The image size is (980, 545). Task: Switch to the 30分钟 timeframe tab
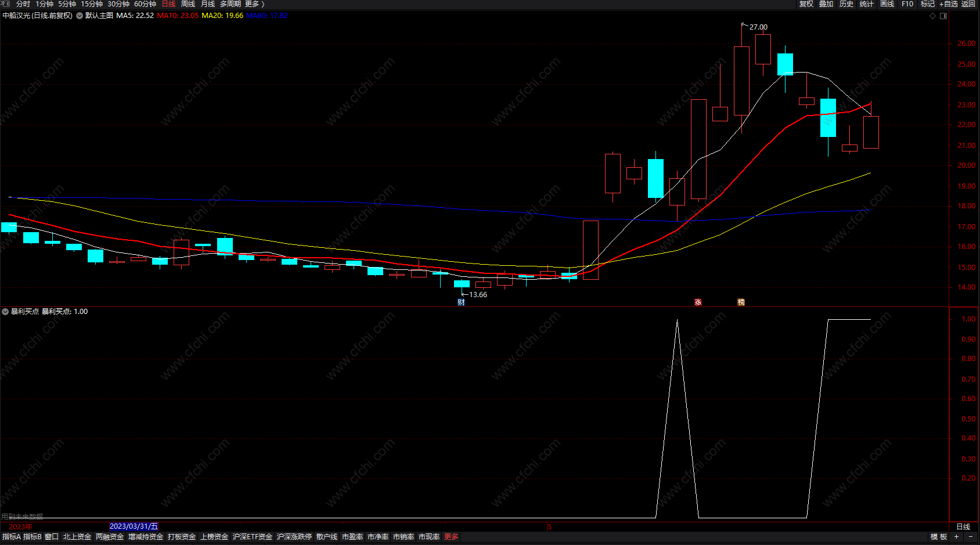click(x=118, y=4)
